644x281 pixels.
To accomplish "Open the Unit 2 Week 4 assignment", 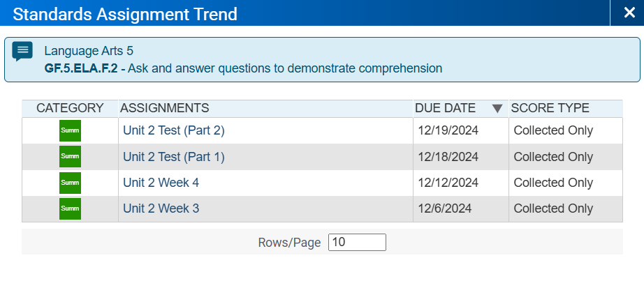I will tap(161, 183).
